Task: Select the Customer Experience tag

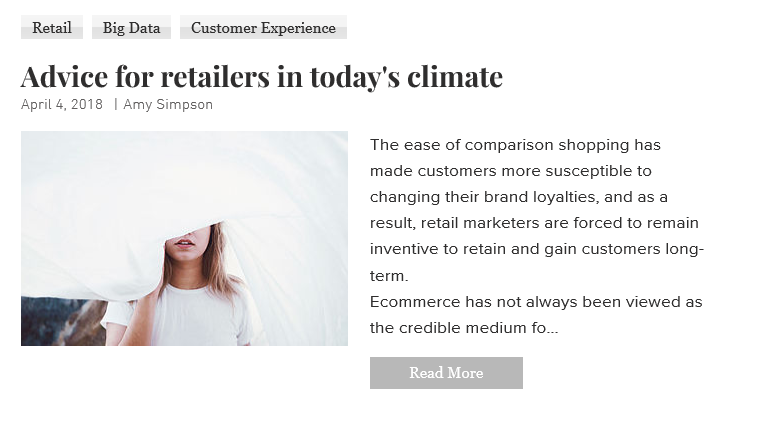Action: point(263,27)
